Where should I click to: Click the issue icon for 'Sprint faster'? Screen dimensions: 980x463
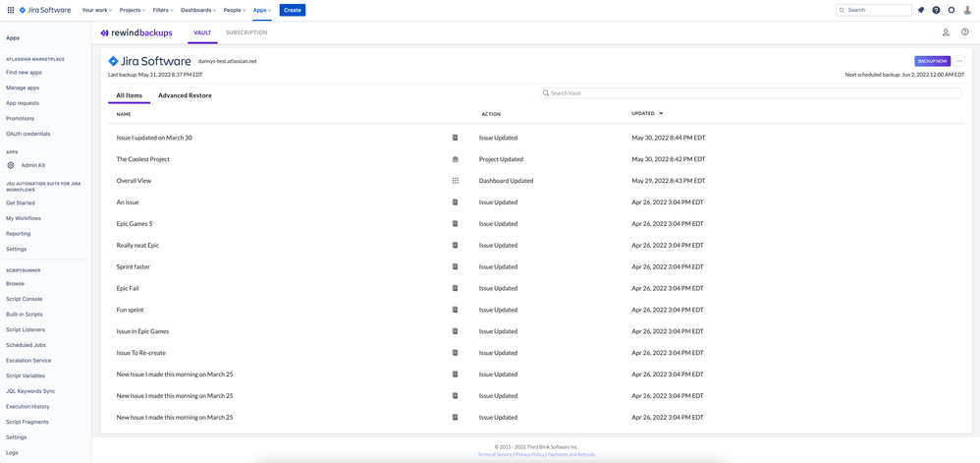pos(455,266)
